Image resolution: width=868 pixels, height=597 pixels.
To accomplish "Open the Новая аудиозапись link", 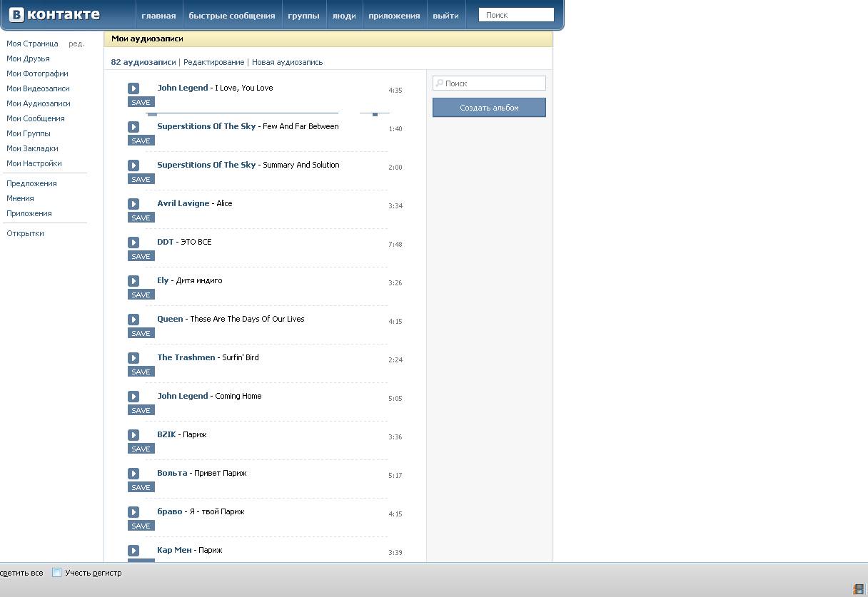I will point(287,62).
